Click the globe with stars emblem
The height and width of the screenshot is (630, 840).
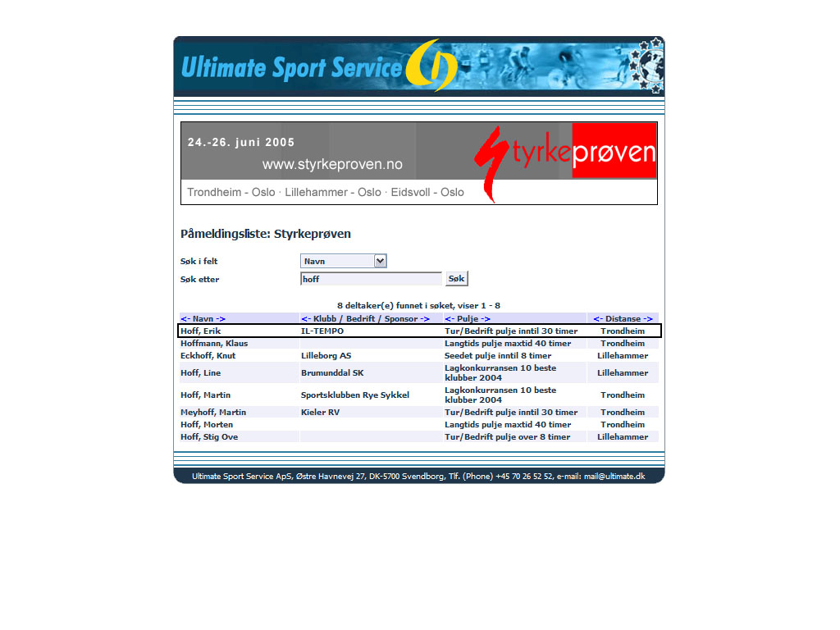coord(647,66)
